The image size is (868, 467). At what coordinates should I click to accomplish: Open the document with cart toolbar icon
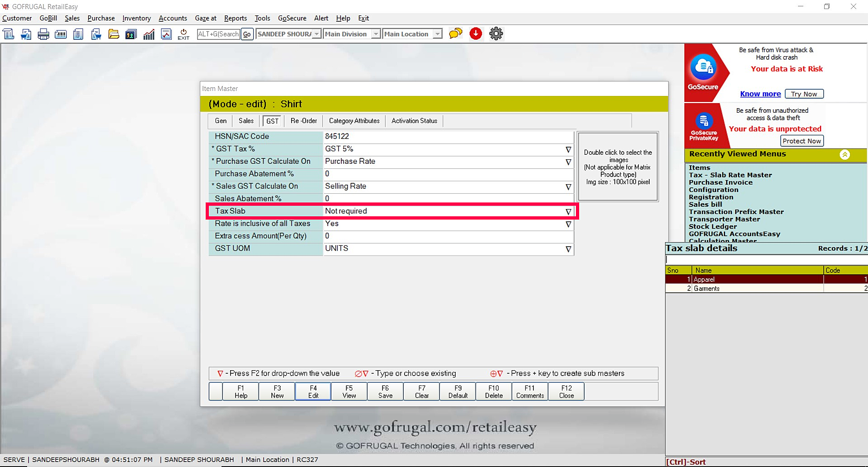[26, 34]
